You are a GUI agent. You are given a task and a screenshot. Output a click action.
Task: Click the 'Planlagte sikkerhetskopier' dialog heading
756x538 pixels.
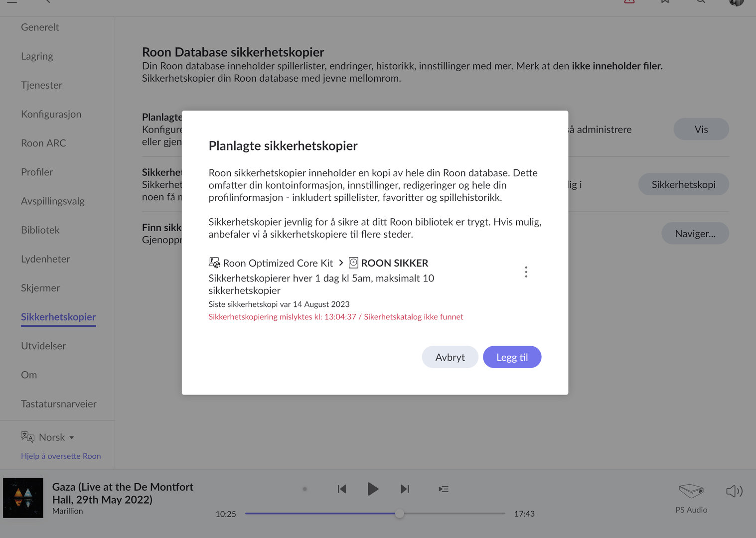coord(283,146)
